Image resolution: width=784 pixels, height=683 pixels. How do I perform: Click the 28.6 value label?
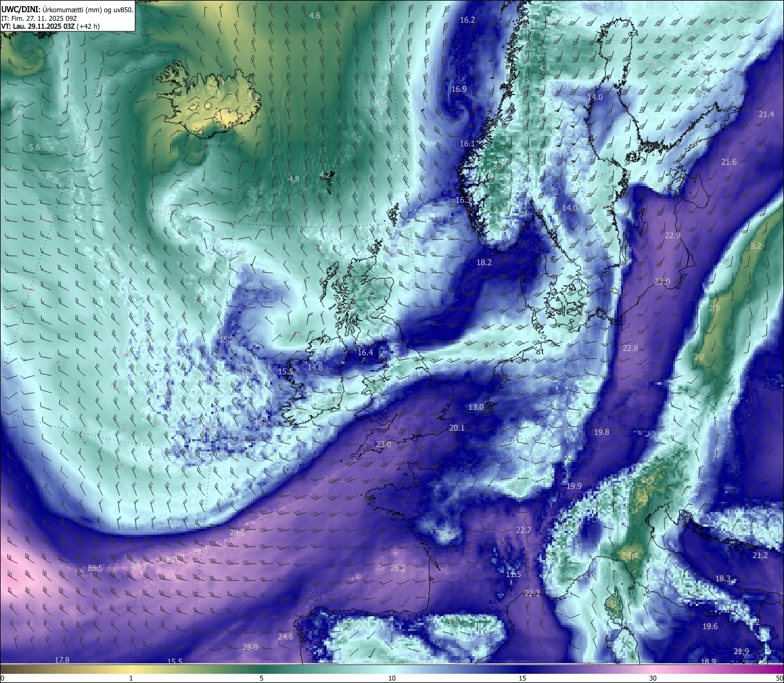coord(237,532)
